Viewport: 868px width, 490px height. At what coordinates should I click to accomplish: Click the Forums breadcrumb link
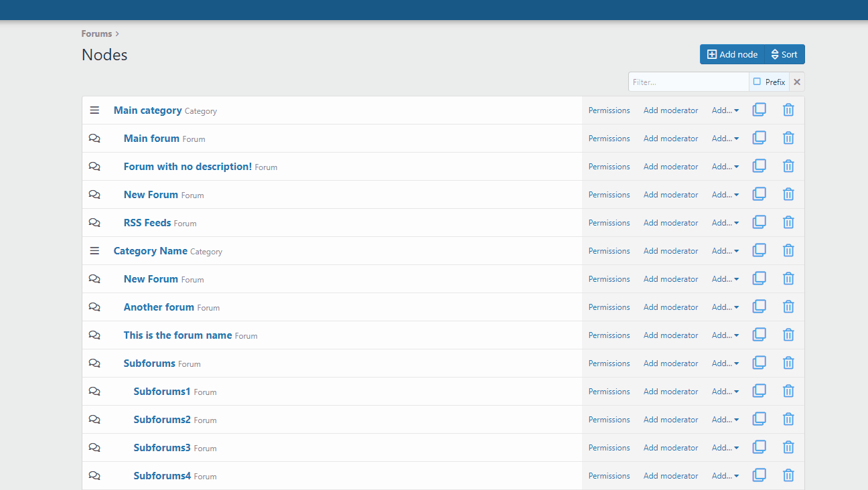tap(96, 33)
